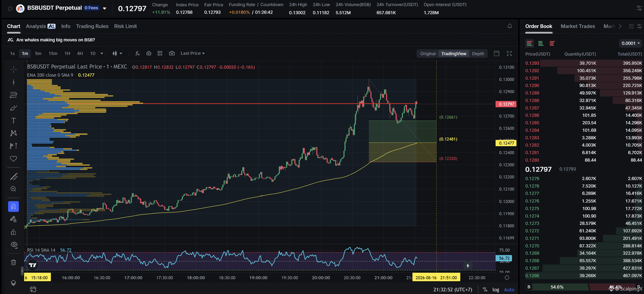This screenshot has height=294, width=644.
Task: Open the Last Price source dropdown
Action: (192, 53)
